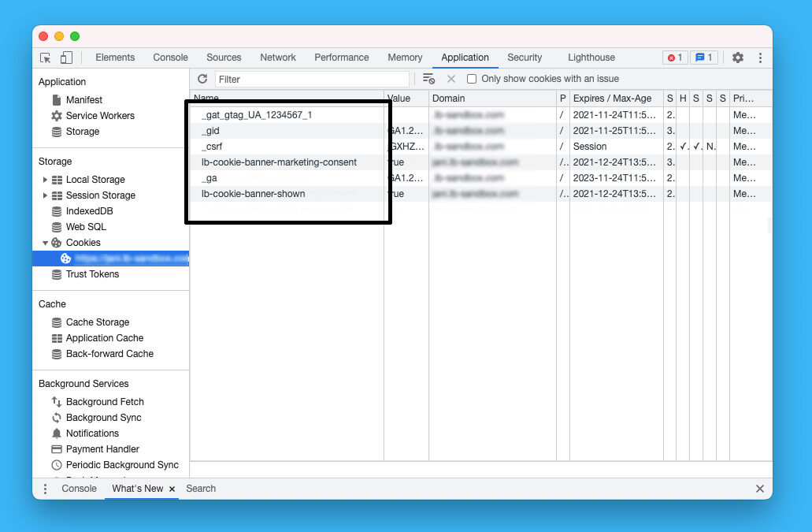Select the Console drawer tab
The width and height of the screenshot is (812, 532).
(79, 489)
